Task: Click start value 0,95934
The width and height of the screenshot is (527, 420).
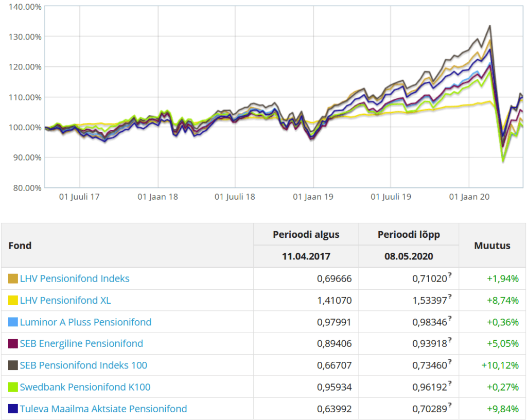Action: pyautogui.click(x=334, y=387)
